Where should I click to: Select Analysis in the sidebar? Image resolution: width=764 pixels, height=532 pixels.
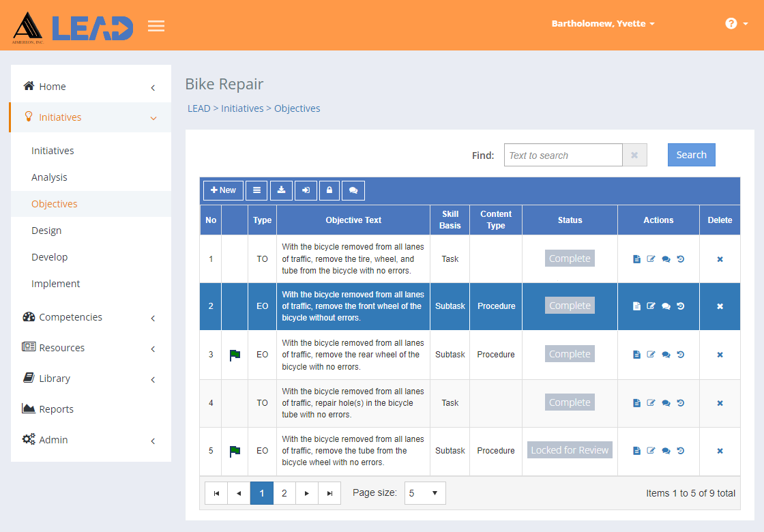click(49, 177)
